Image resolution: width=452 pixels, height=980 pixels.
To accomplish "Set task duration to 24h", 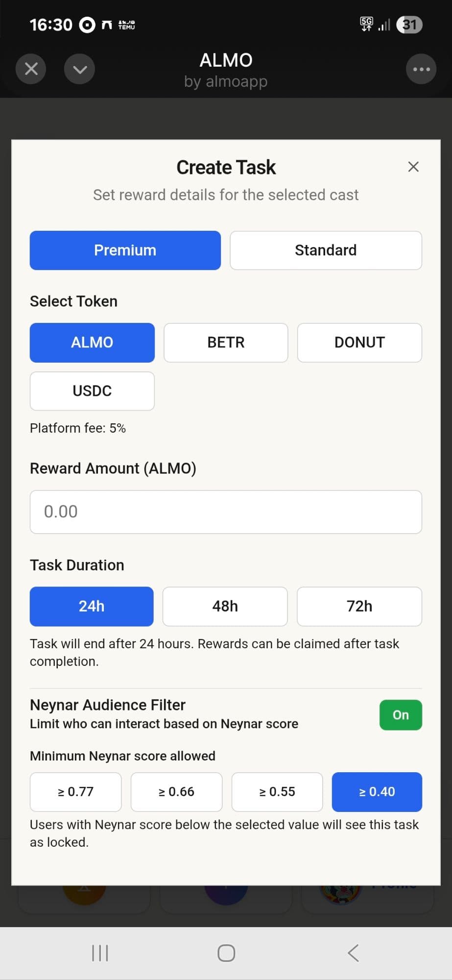I will coord(92,607).
